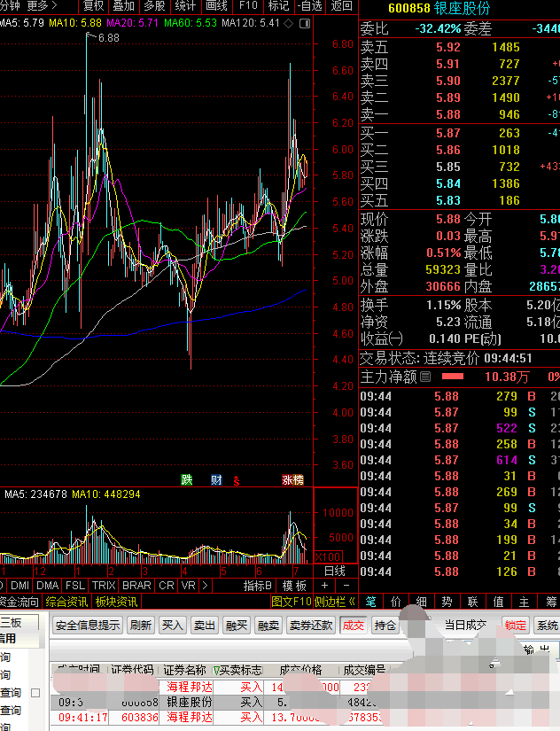560x731 pixels.
Task: Click the 安全信息提示 button
Action: (x=88, y=626)
